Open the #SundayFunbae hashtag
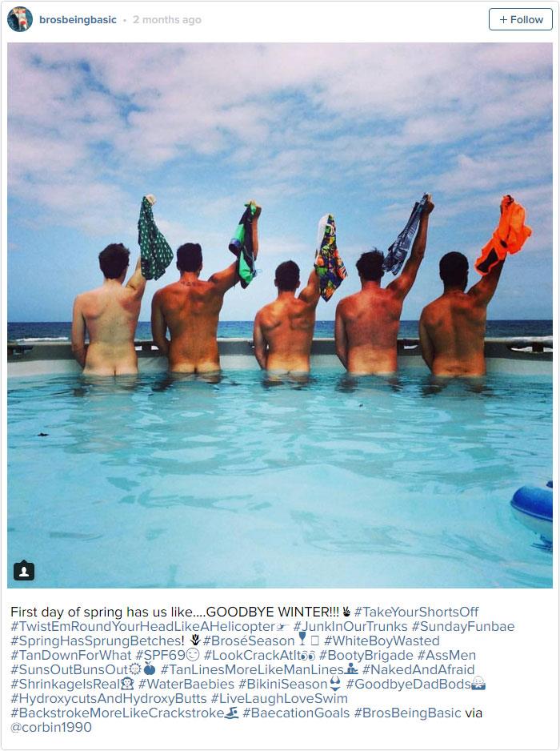 click(x=463, y=626)
